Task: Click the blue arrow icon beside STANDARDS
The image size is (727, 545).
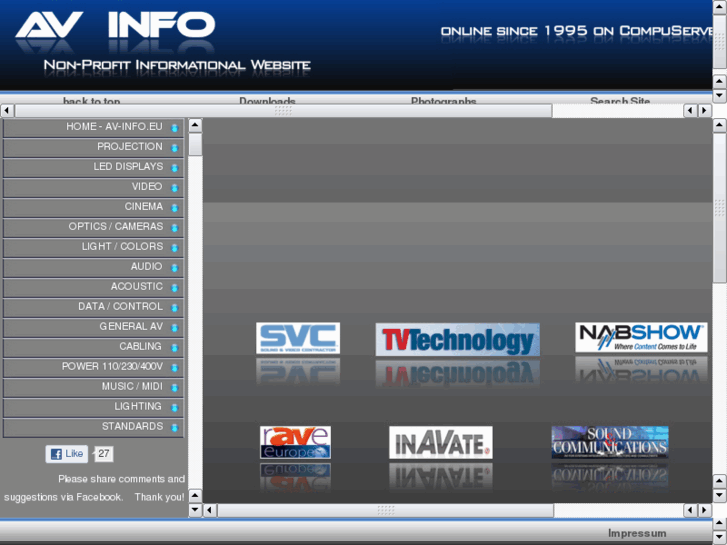Action: pyautogui.click(x=175, y=428)
